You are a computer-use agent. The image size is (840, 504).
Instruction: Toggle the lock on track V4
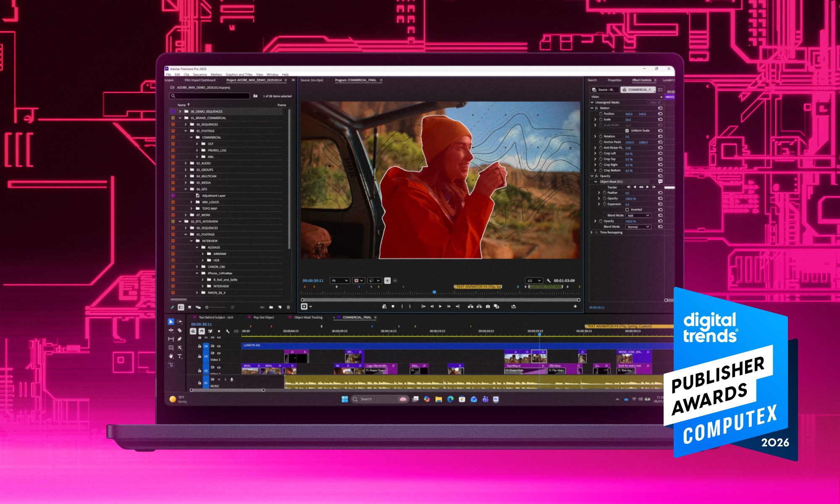click(x=199, y=346)
